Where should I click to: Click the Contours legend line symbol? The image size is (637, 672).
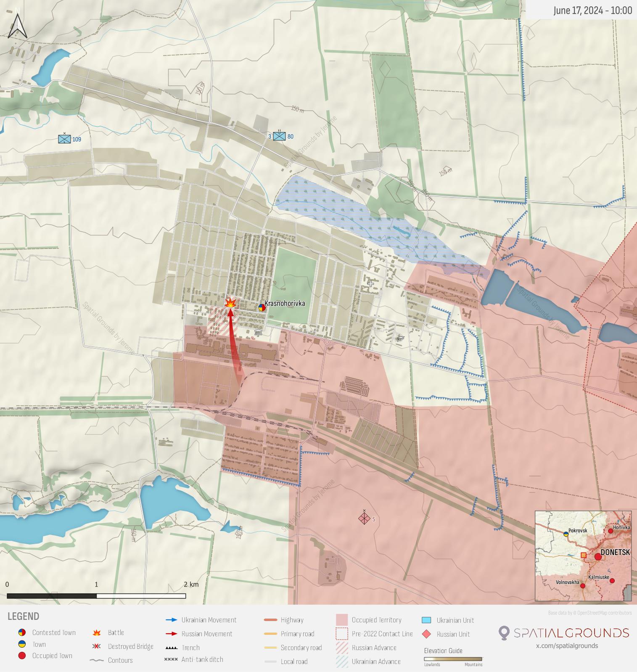[97, 660]
